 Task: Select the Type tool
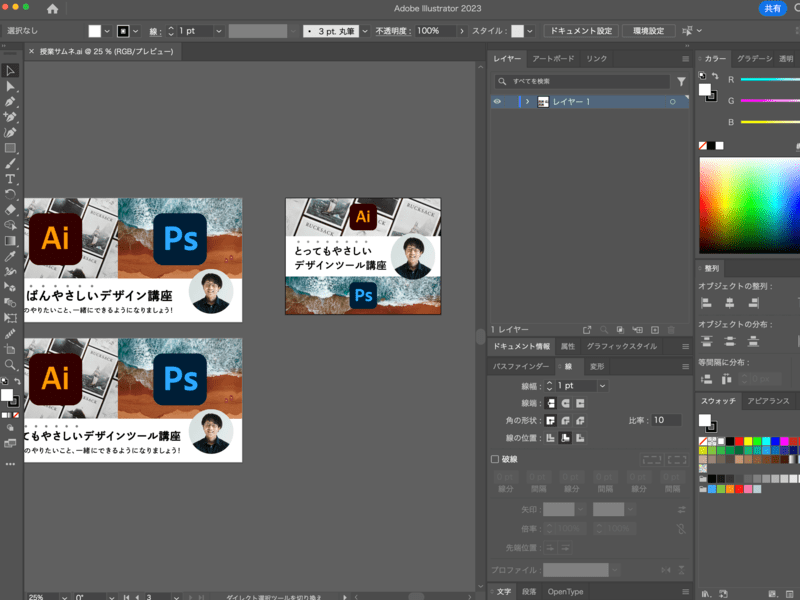click(10, 178)
